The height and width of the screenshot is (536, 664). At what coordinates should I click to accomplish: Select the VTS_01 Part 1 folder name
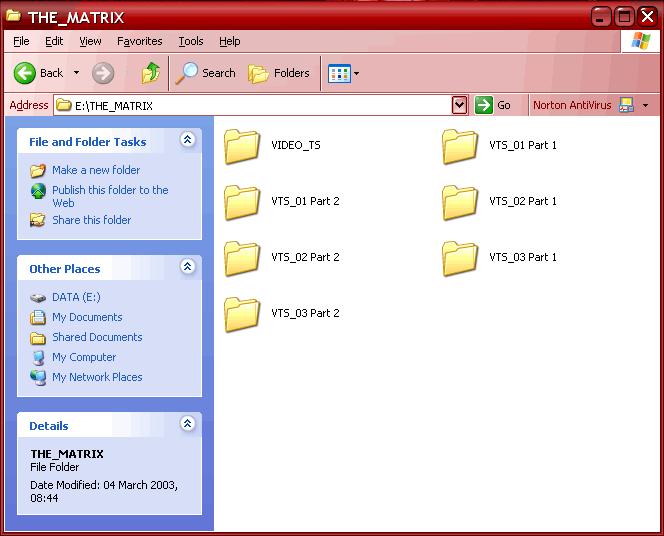(523, 145)
